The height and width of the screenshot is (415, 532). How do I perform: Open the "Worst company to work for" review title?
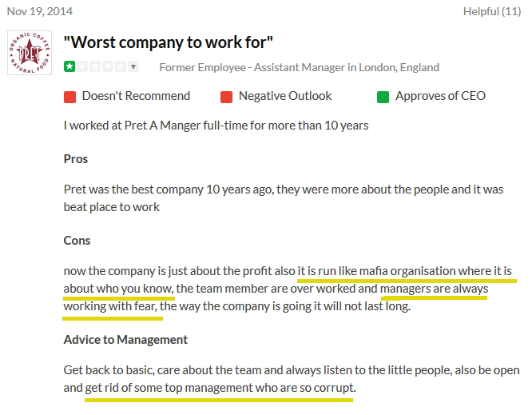coord(168,42)
